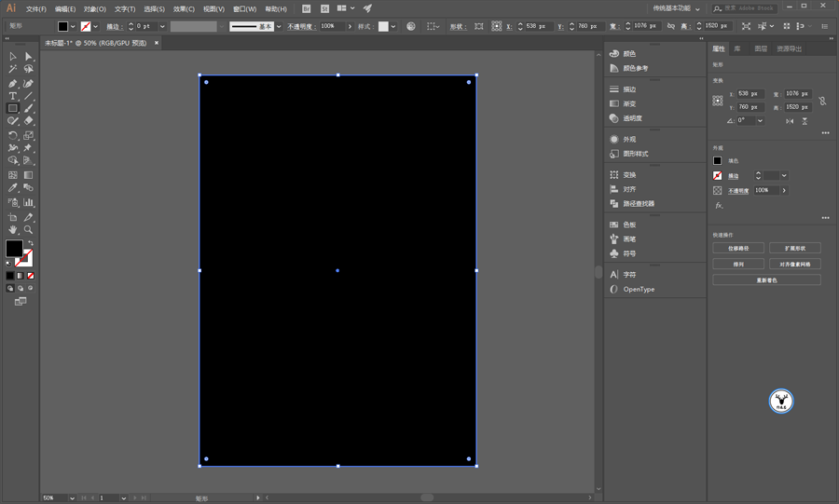Image resolution: width=839 pixels, height=504 pixels.
Task: Click the 重新着色 button
Action: pos(766,279)
